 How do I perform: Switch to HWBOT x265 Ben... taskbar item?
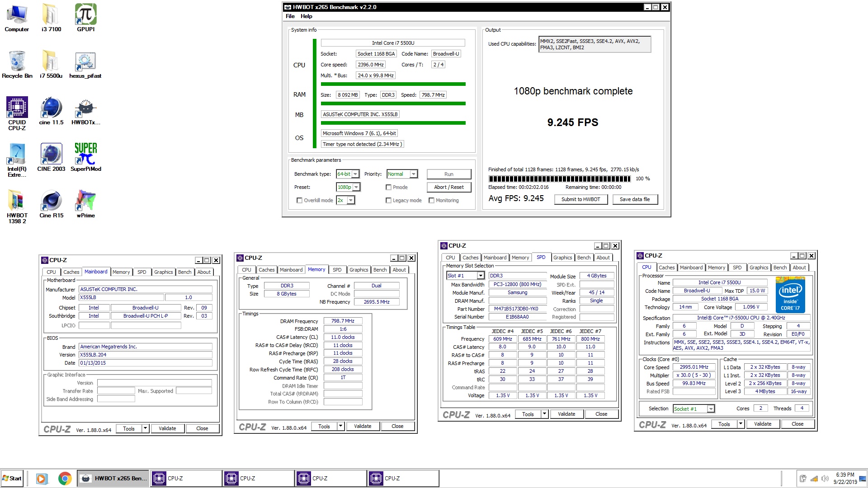coord(113,479)
